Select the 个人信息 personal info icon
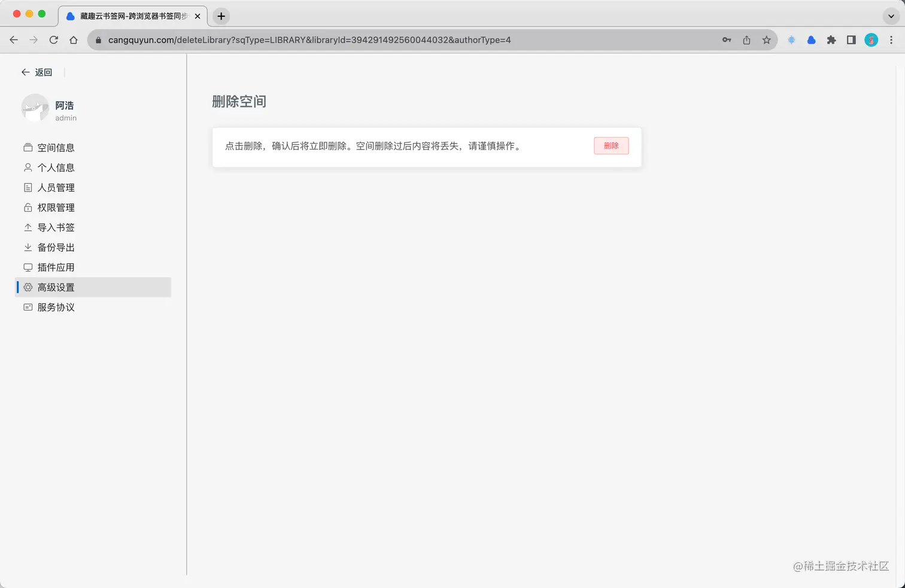Screen dimensions: 905x588 (x=28, y=167)
